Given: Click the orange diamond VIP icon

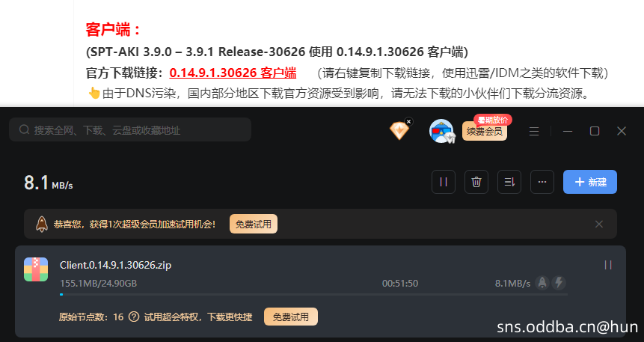Looking at the screenshot, I should coord(399,131).
